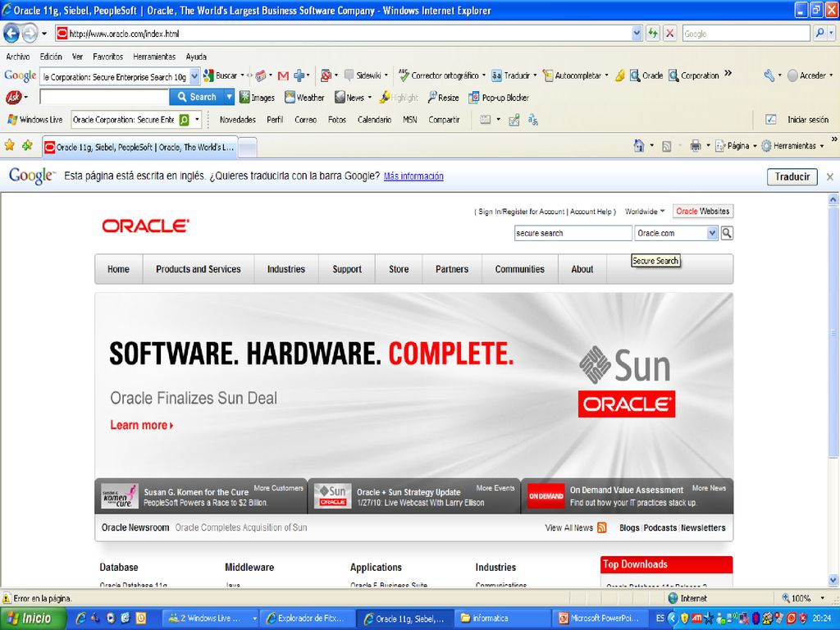Click the View All News link
This screenshot has height=630, width=840.
[569, 527]
